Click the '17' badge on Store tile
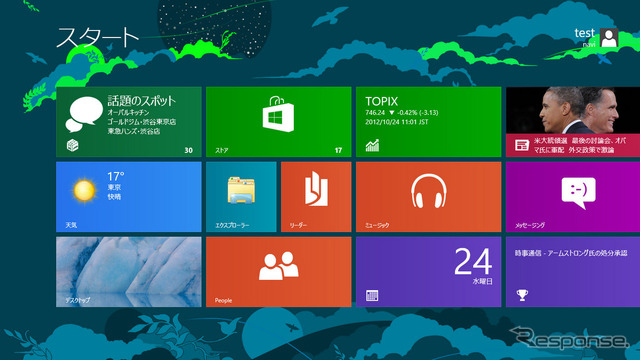The width and height of the screenshot is (640, 360). click(338, 150)
